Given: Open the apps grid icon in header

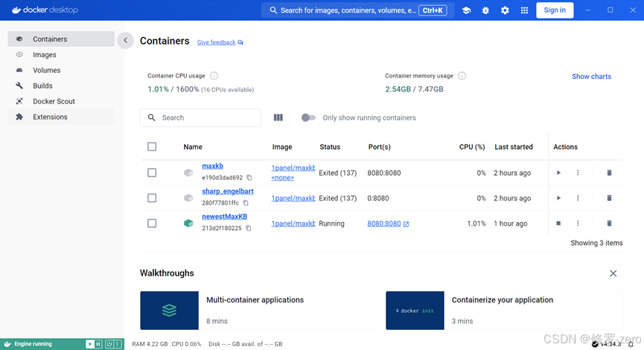Looking at the screenshot, I should 524,10.
